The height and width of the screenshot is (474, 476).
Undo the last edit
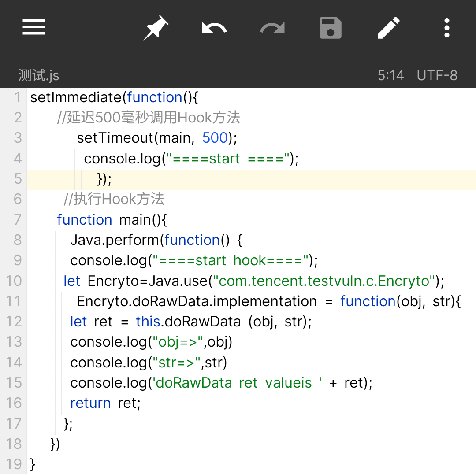coord(214,28)
